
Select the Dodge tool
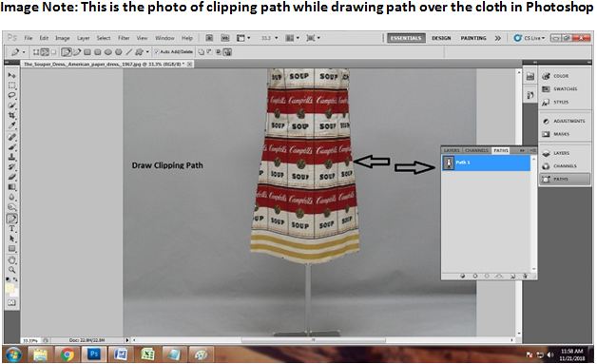[11, 207]
